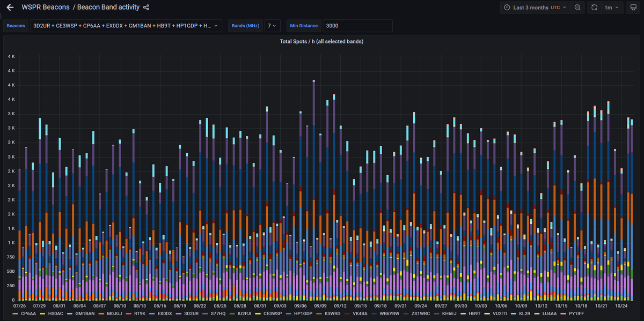This screenshot has width=644, height=321.
Task: Click the Beacons variable label
Action: 17,26
